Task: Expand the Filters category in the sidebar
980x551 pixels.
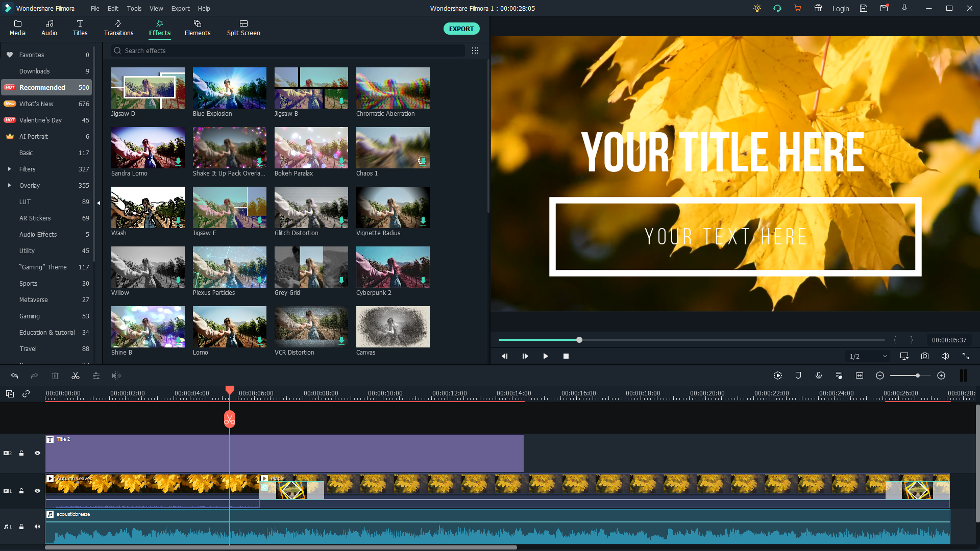Action: (x=9, y=169)
